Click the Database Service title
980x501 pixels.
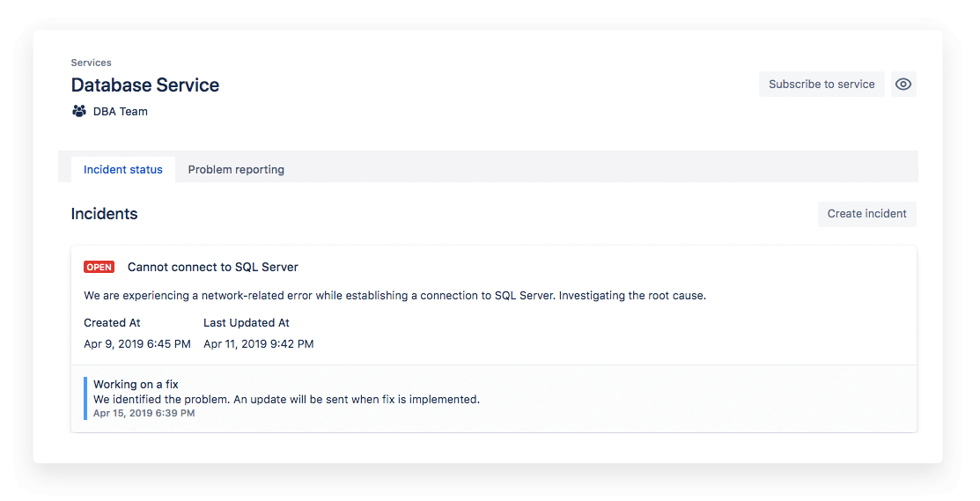click(145, 85)
